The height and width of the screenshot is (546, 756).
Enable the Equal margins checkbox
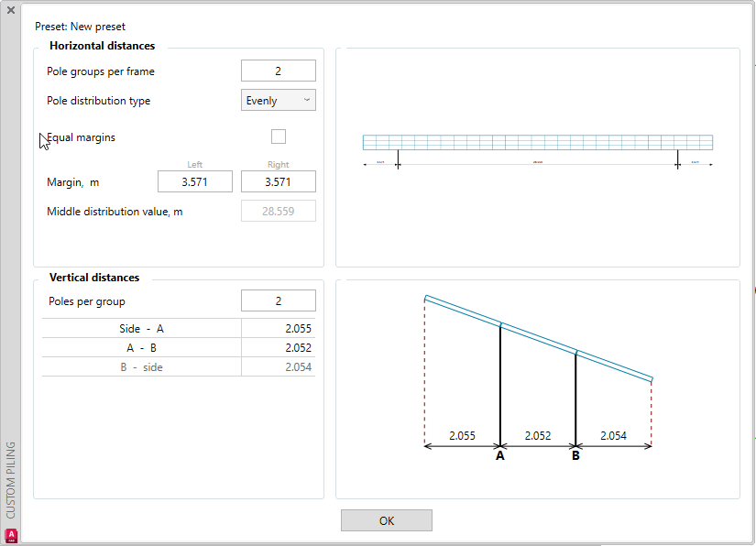[279, 136]
